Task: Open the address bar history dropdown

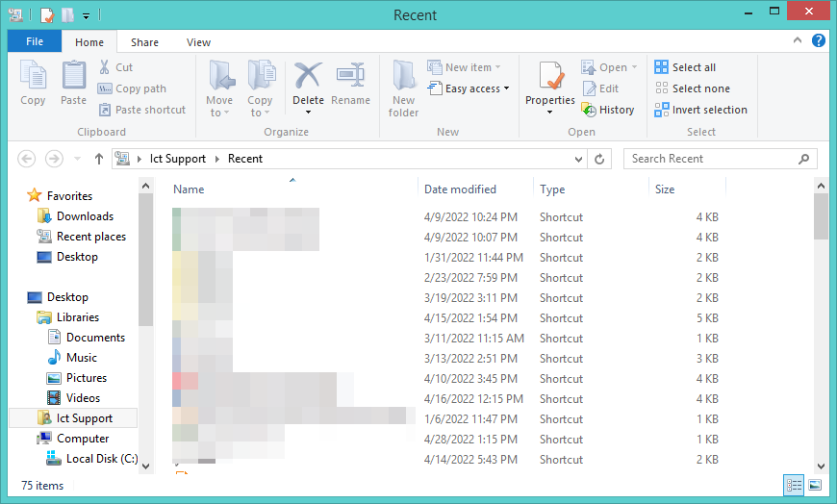Action: (x=578, y=159)
